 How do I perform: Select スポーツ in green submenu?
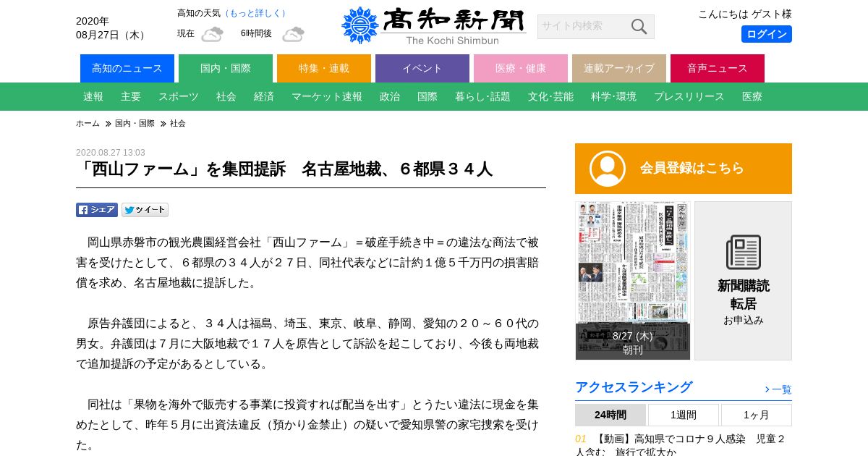[x=179, y=96]
